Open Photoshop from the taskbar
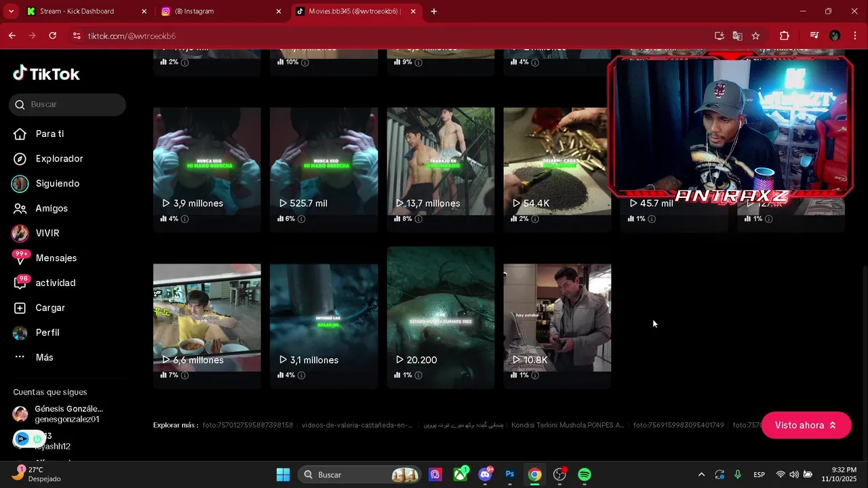This screenshot has width=868, height=488. 510,474
